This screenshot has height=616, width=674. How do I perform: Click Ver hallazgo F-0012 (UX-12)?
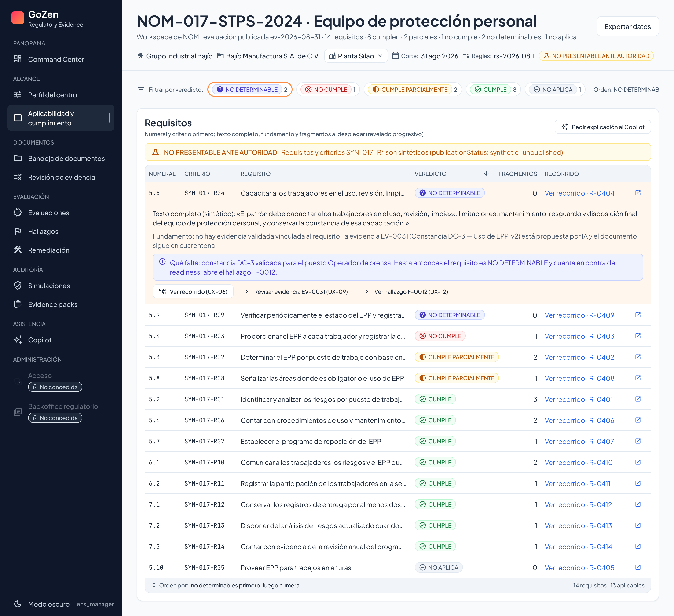click(407, 292)
